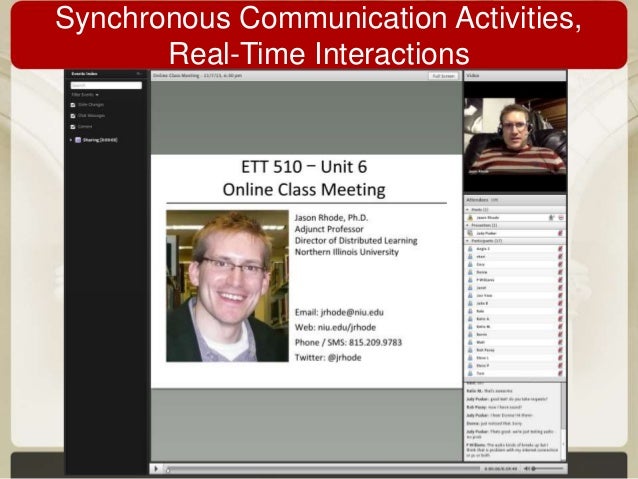Click muted mic icon on Cory's row
The height and width of the screenshot is (479, 638).
(x=560, y=265)
